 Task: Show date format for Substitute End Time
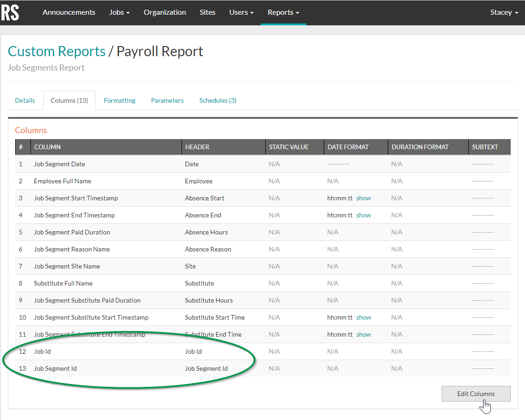363,335
